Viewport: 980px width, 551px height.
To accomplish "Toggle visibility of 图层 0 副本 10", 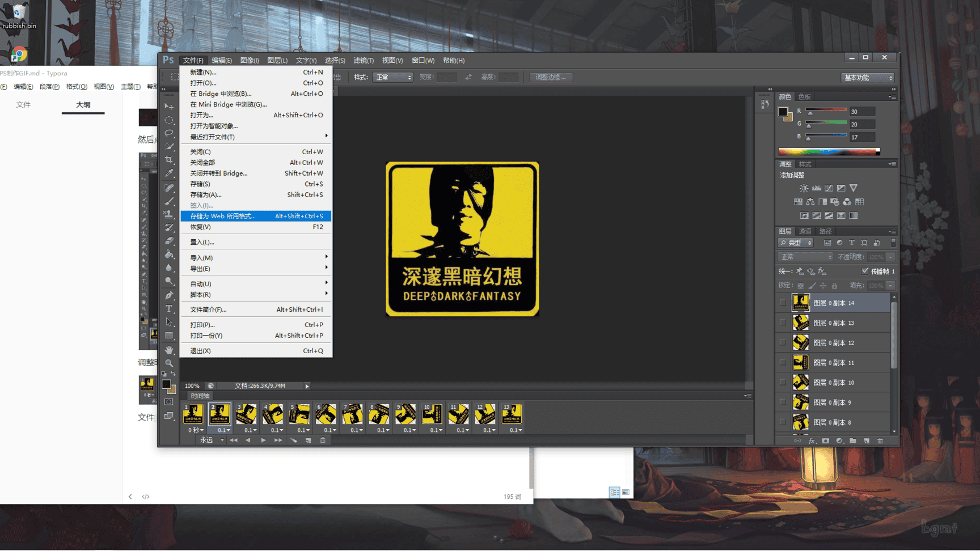I will click(x=783, y=383).
